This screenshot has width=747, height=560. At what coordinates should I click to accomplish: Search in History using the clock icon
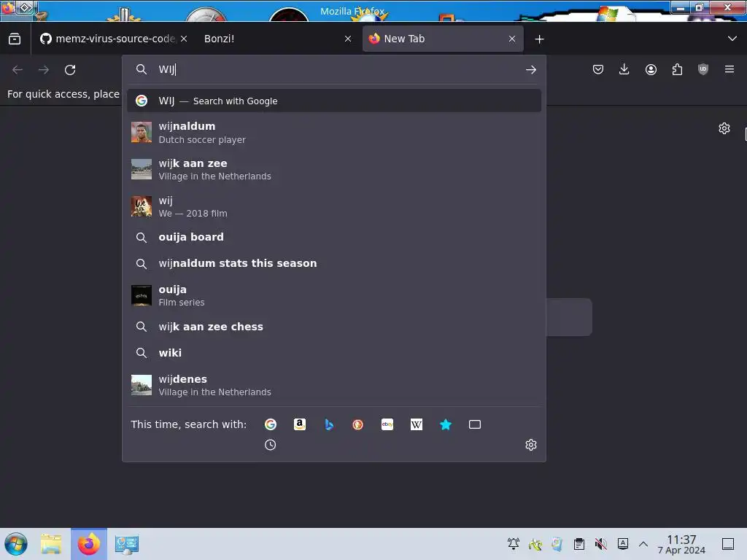270,445
